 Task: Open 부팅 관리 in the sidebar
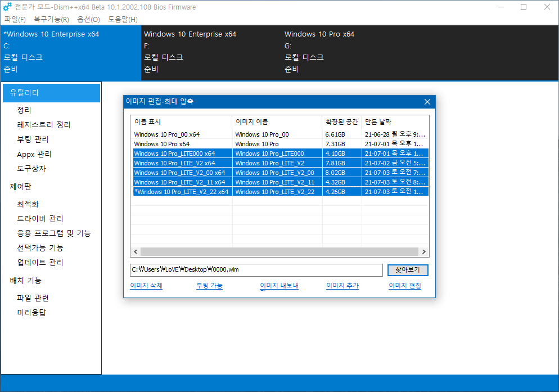33,139
